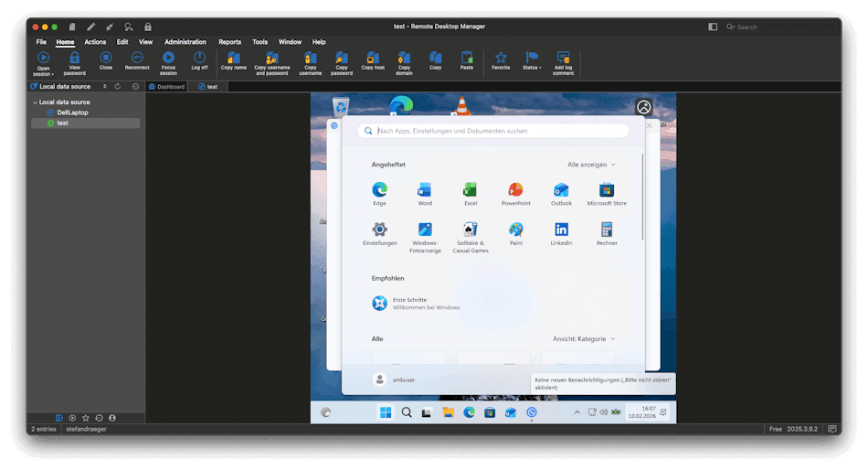Click the Start menu search field
Viewport: 868px width, 470px height.
point(493,131)
